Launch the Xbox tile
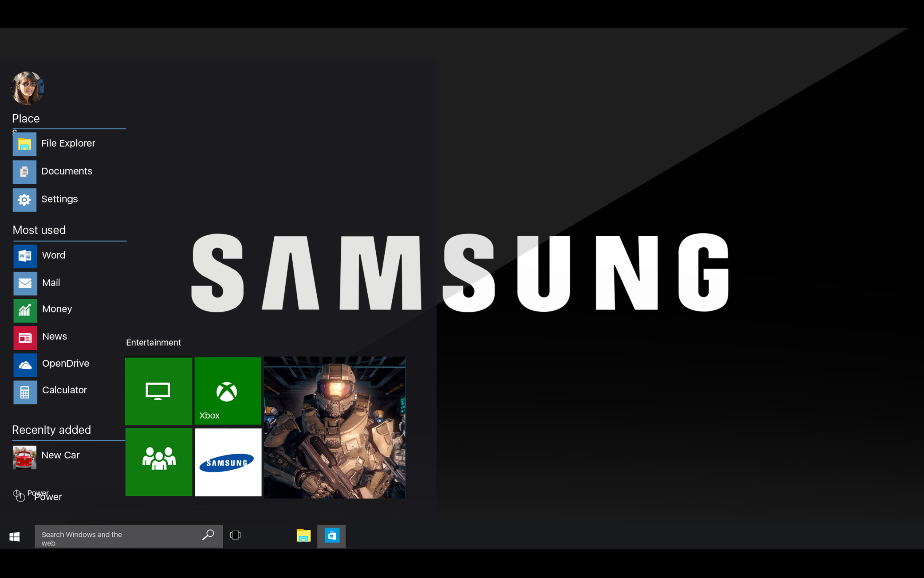924x578 pixels. (228, 391)
